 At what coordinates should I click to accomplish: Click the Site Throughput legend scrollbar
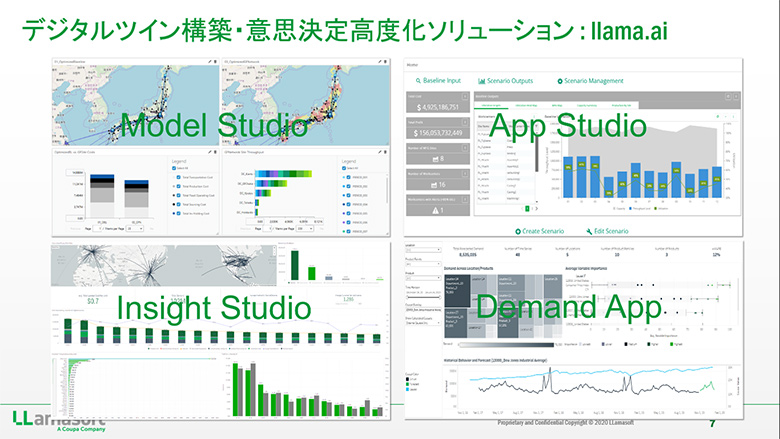pos(388,191)
